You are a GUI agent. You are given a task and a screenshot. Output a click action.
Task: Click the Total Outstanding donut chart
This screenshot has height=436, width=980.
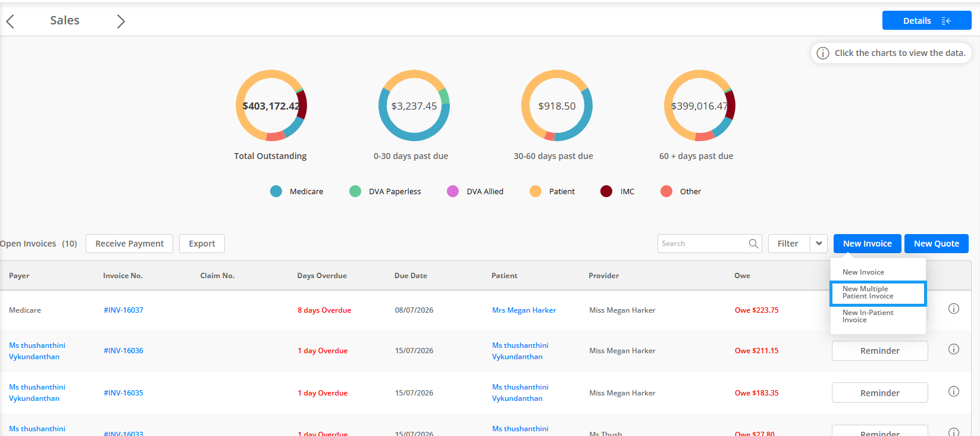(x=271, y=105)
